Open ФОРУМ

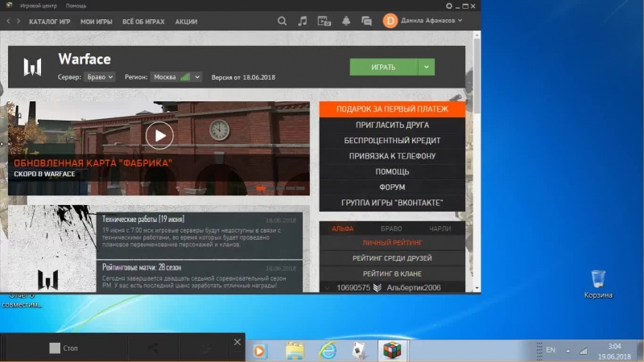pos(392,187)
